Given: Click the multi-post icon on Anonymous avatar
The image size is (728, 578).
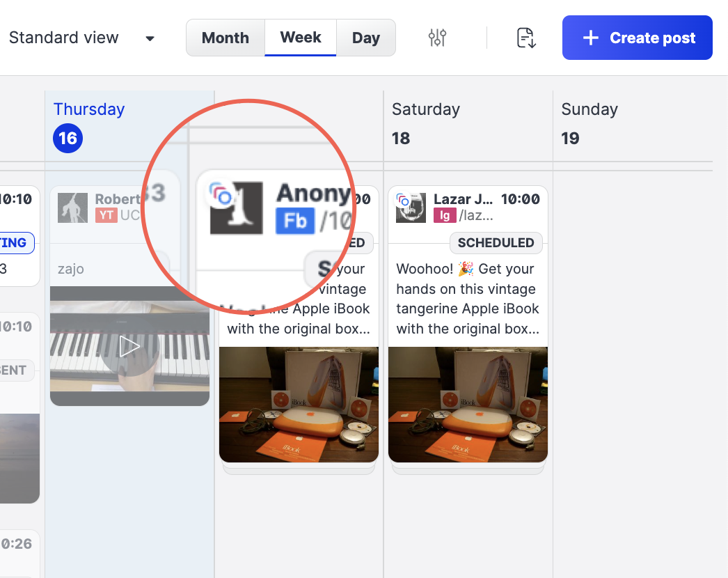Looking at the screenshot, I should click(221, 194).
